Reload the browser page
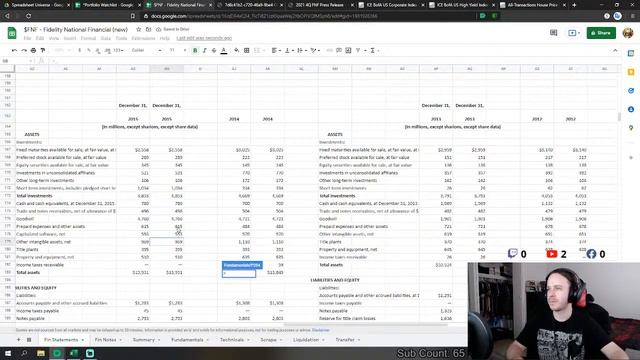 (29, 16)
